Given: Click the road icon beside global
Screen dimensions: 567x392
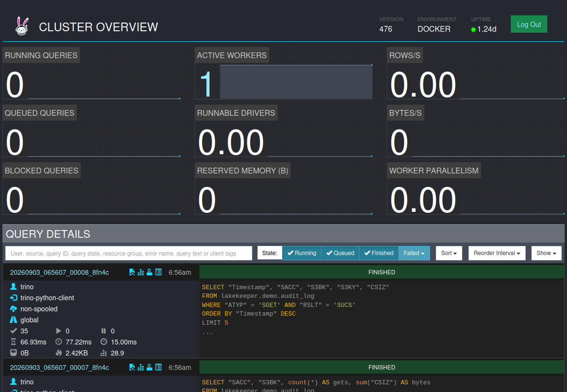Looking at the screenshot, I should (x=13, y=319).
